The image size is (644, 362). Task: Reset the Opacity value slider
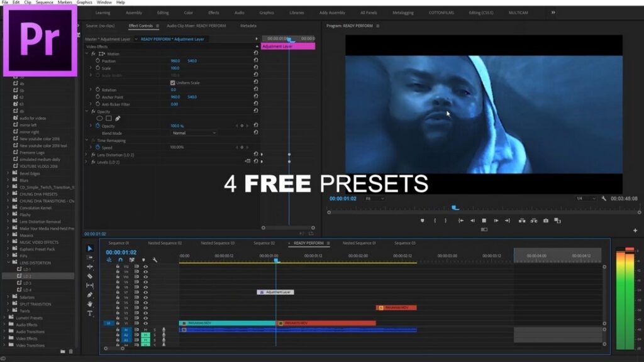(x=255, y=126)
